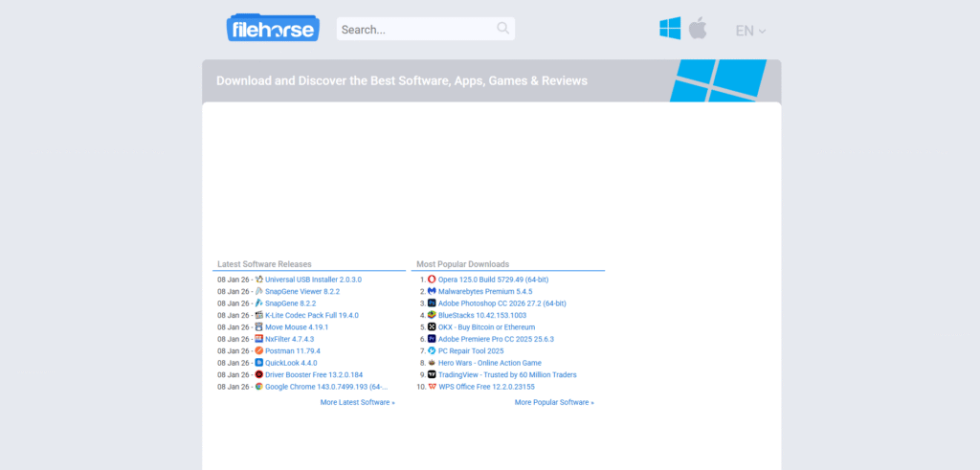Open Driver Booster Free 13.2.0.184 link
Viewport: 980px width, 470px height.
point(314,374)
